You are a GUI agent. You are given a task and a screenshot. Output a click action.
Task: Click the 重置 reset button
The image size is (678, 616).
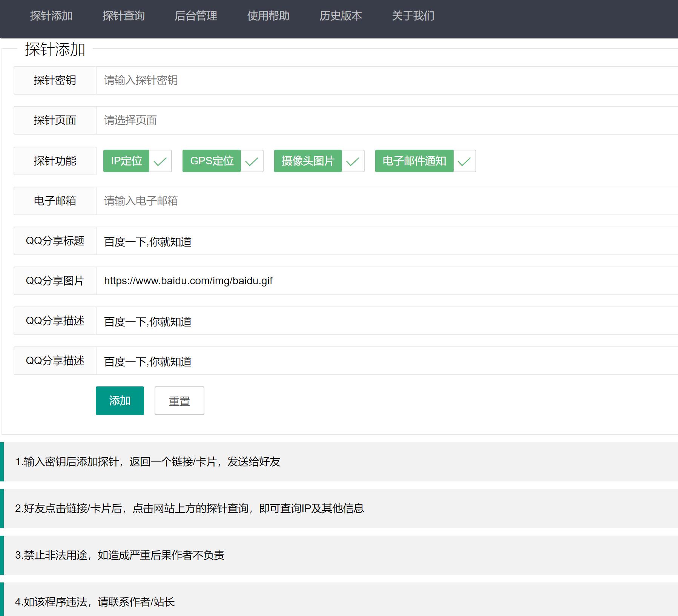click(179, 401)
